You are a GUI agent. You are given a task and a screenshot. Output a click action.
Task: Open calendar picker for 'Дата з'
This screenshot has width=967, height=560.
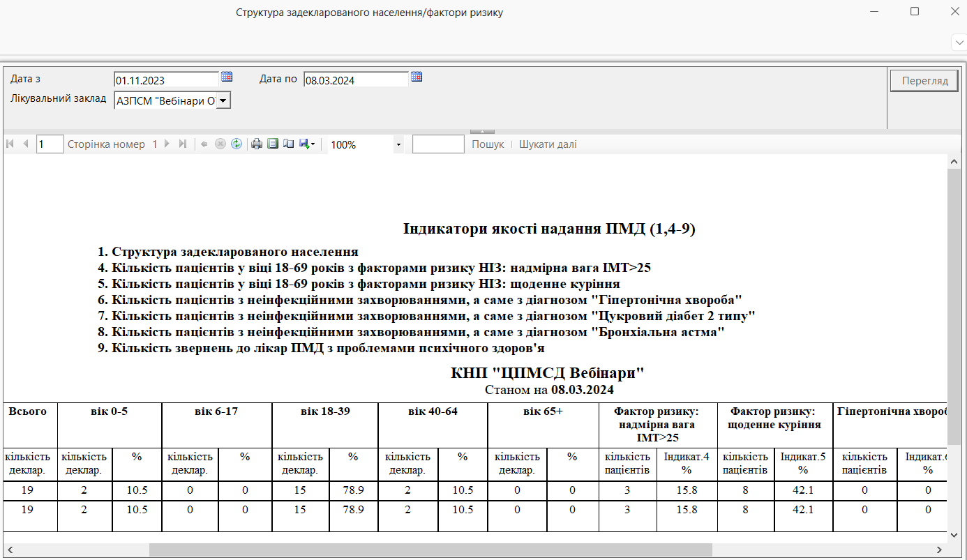pos(227,77)
